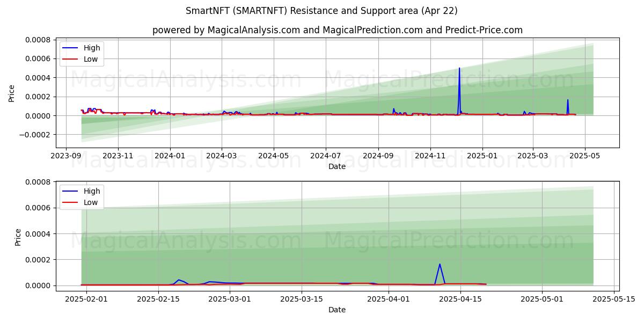This screenshot has height=322, width=644.
Task: Click the '2025-03-01' tick label on the bottom chart
Action: tap(230, 299)
